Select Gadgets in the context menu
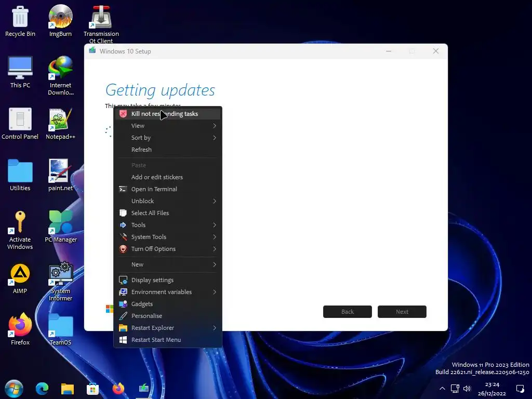The height and width of the screenshot is (399, 532). [x=168, y=304]
